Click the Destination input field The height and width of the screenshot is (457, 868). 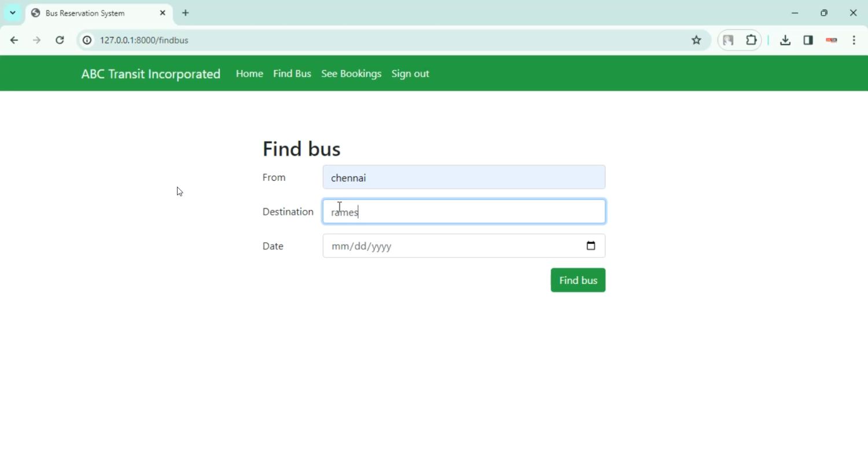tap(464, 211)
